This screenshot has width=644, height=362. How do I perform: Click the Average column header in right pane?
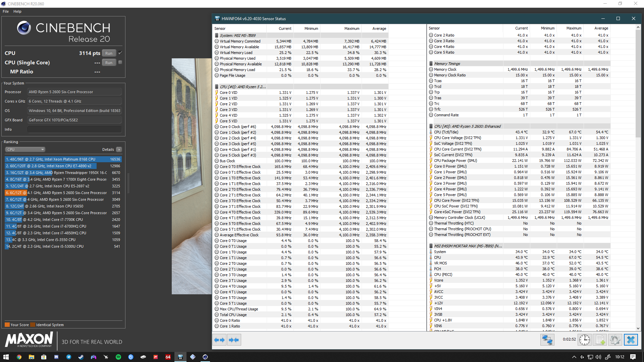pos(596,28)
